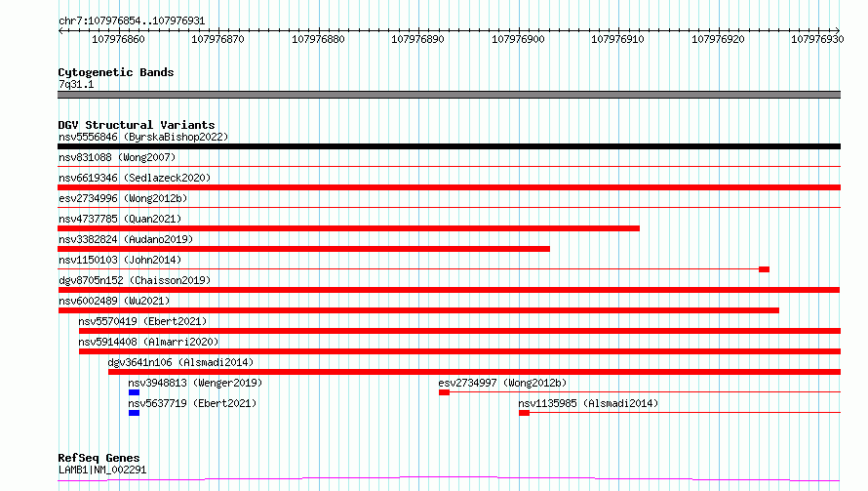868x491 pixels.
Task: Select the LAMB1|NM_002291 gene label
Action: click(102, 470)
